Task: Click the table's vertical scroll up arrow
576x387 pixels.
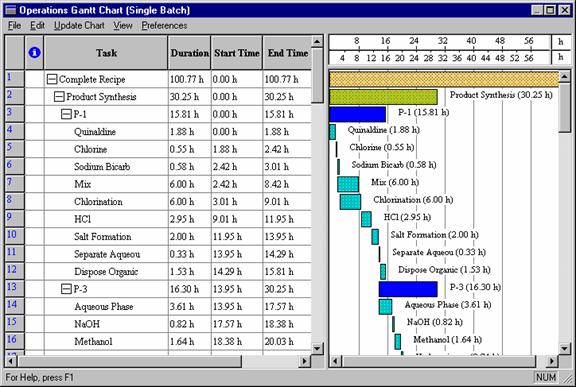Action: coord(317,41)
